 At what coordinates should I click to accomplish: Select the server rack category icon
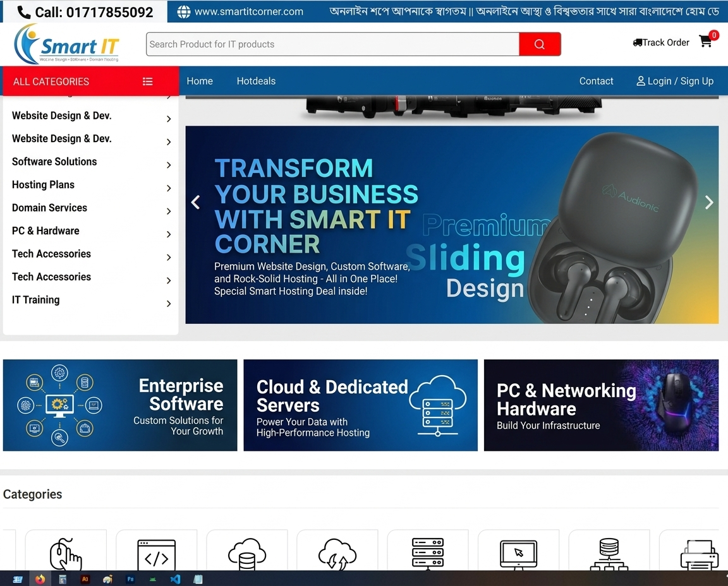tap(428, 554)
